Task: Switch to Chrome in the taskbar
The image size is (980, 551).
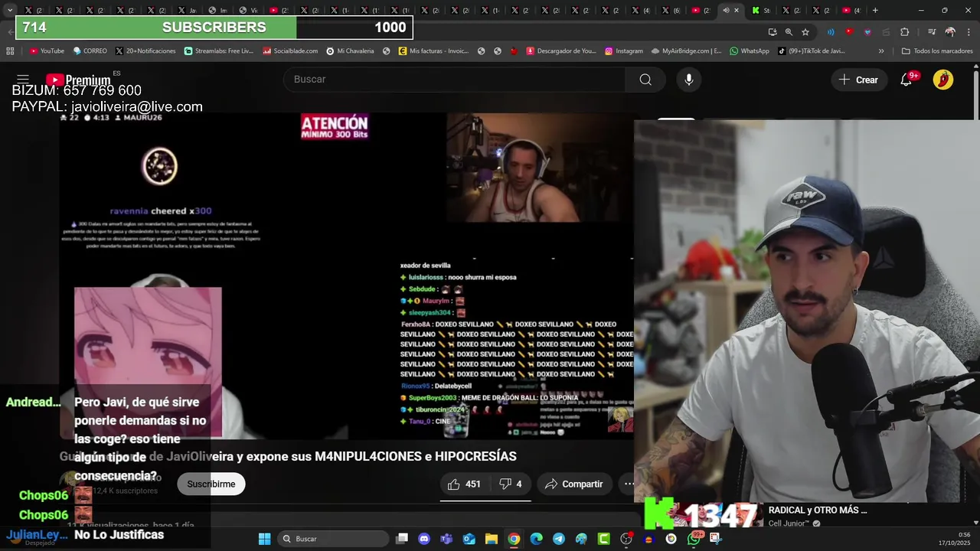Action: tap(514, 539)
